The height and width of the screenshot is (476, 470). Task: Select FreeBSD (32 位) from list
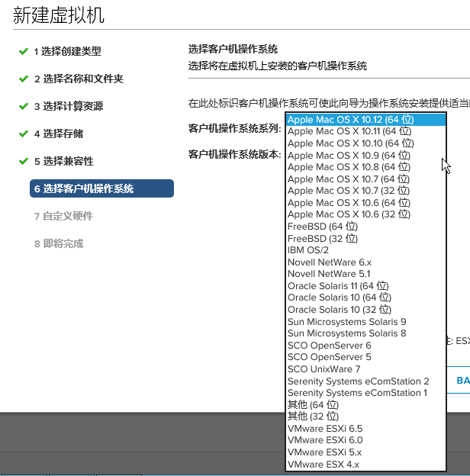(x=366, y=239)
